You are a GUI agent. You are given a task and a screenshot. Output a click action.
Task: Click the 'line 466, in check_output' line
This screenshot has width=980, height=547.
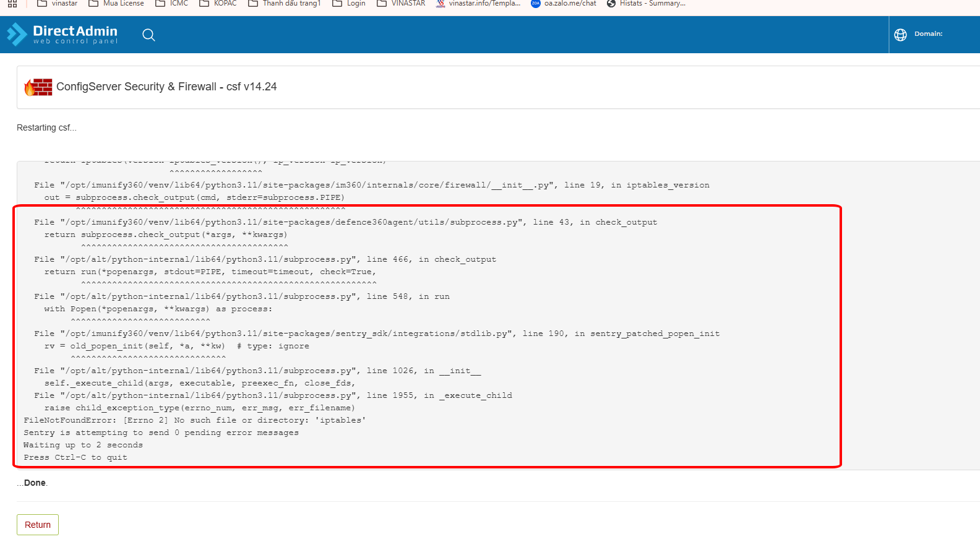[265, 259]
